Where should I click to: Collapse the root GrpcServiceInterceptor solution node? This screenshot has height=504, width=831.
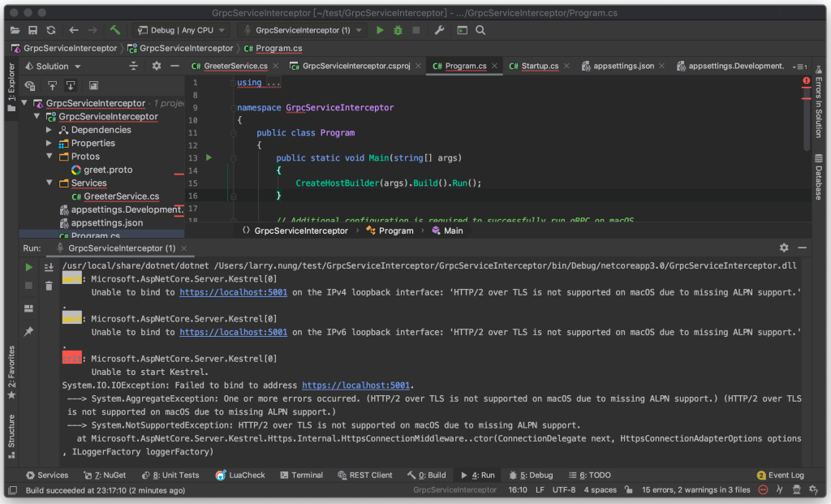click(24, 103)
